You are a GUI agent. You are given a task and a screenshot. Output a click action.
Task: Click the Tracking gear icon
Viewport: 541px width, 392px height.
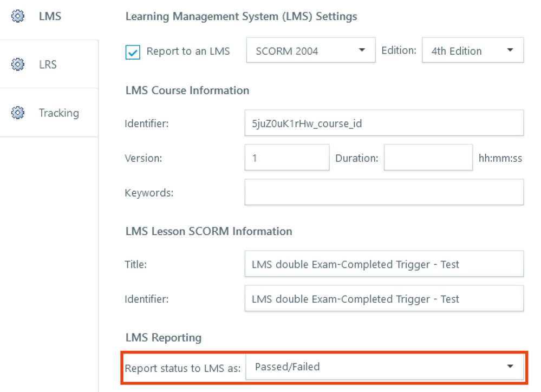click(18, 113)
